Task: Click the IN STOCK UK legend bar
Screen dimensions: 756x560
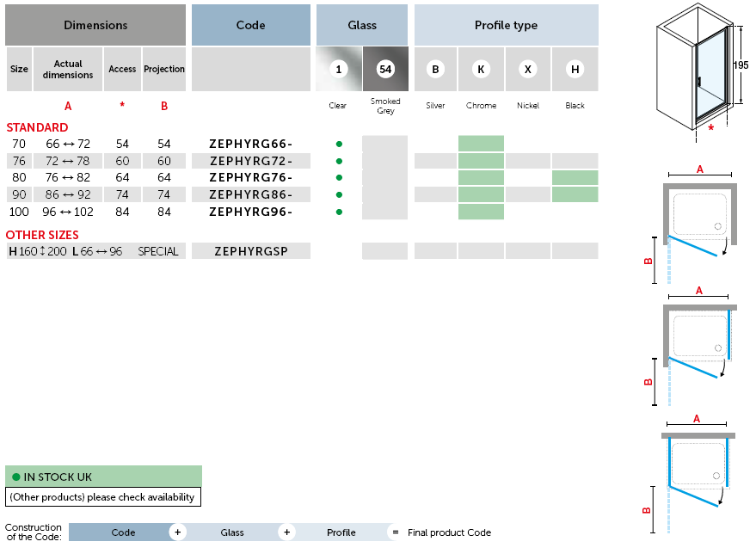Action: [103, 477]
